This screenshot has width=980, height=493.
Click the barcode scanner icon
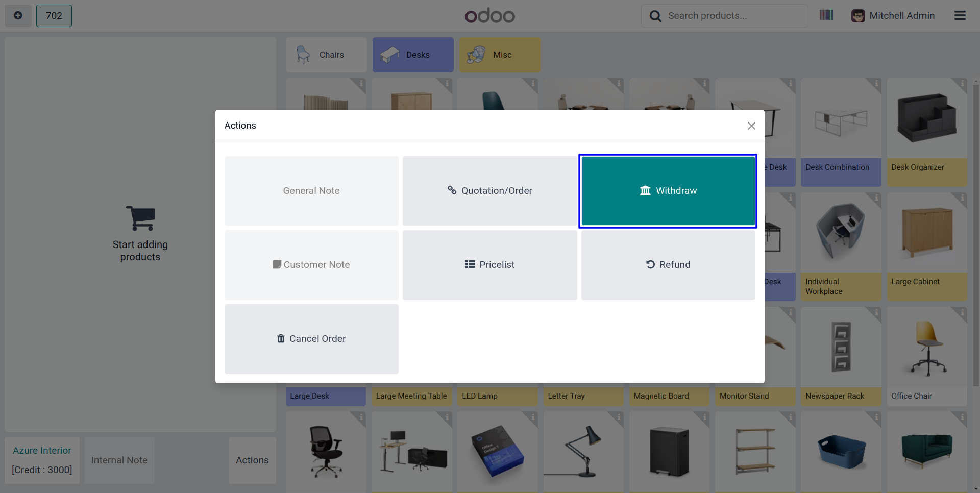(826, 15)
